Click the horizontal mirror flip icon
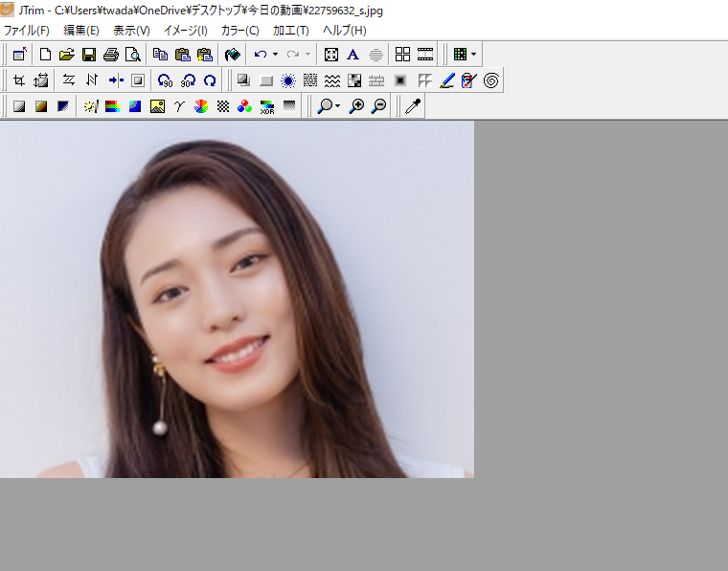This screenshot has width=728, height=571. (x=69, y=80)
